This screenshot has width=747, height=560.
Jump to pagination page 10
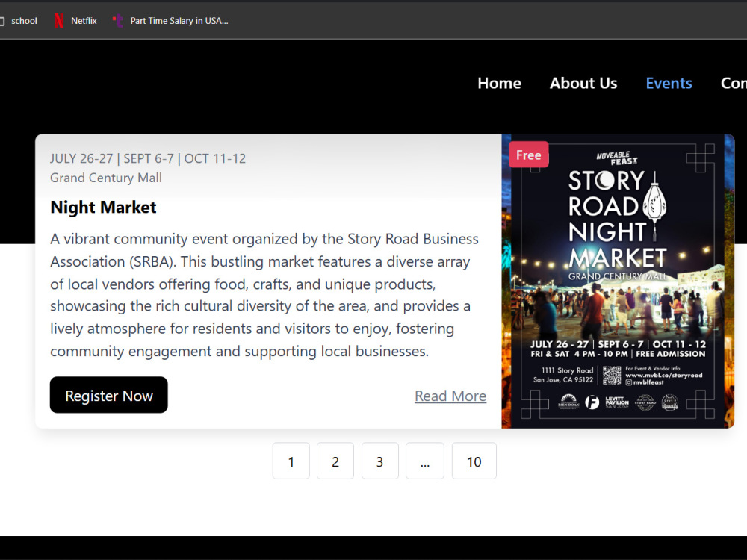click(474, 461)
